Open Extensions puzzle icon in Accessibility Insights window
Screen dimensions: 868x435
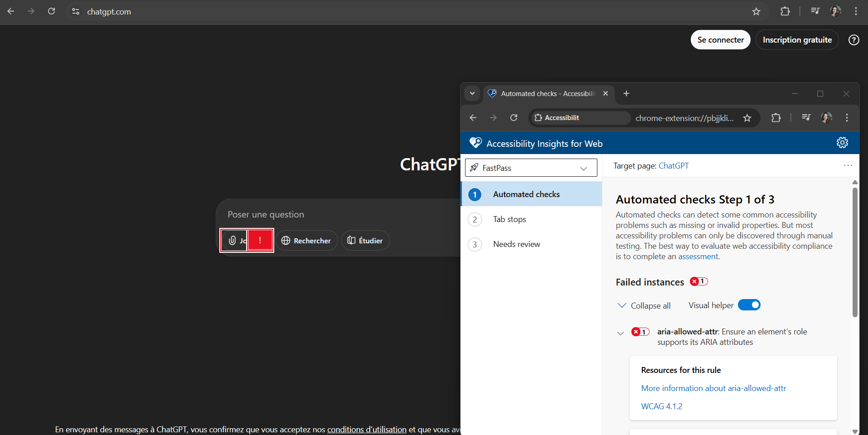[776, 118]
